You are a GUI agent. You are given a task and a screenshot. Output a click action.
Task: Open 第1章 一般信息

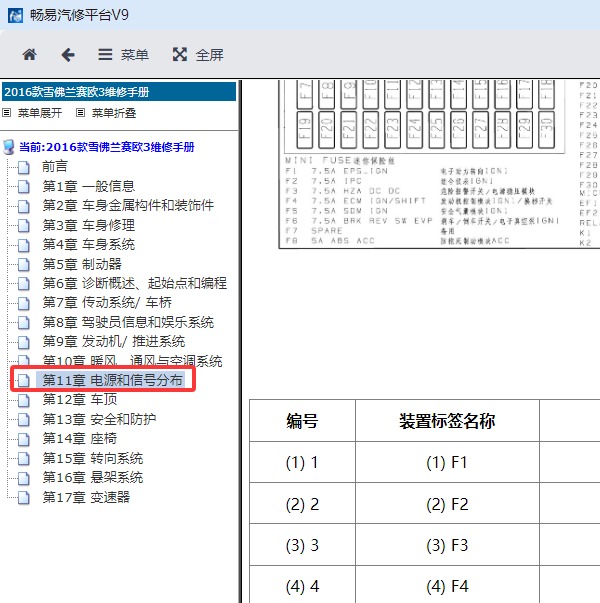(88, 186)
